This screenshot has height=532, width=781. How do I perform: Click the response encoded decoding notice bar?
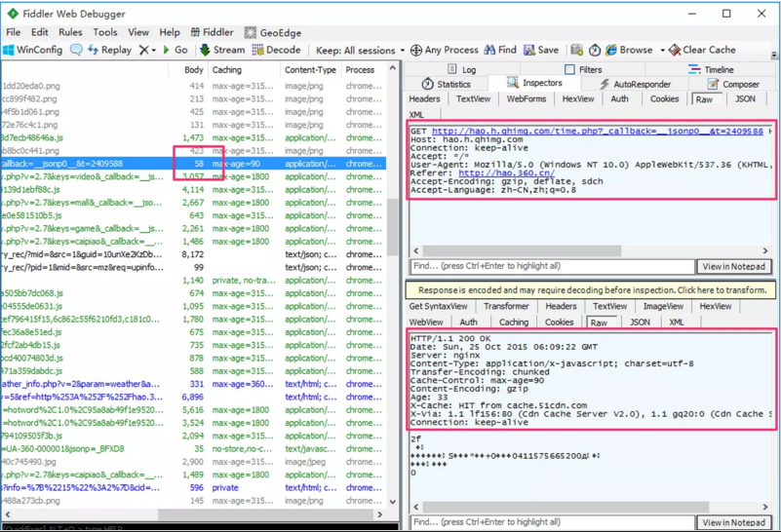pyautogui.click(x=592, y=290)
